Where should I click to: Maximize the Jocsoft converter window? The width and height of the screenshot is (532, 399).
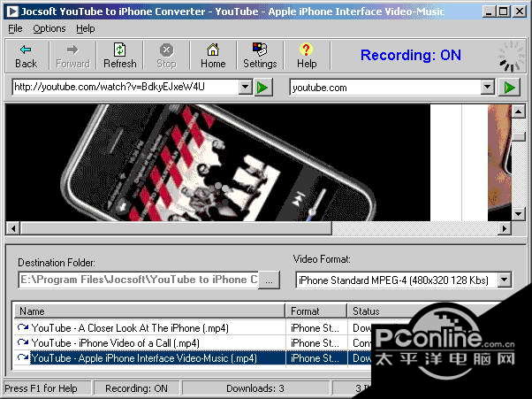(504, 12)
